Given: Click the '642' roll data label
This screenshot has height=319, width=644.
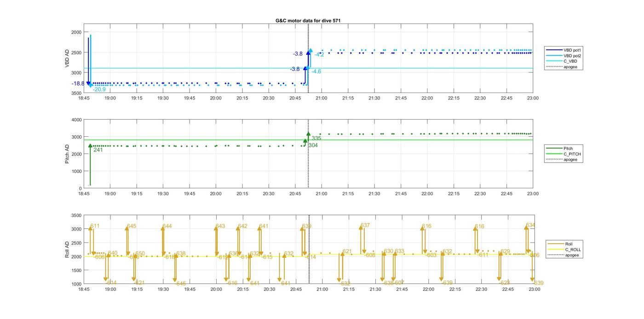Looking at the screenshot, I should tap(242, 226).
